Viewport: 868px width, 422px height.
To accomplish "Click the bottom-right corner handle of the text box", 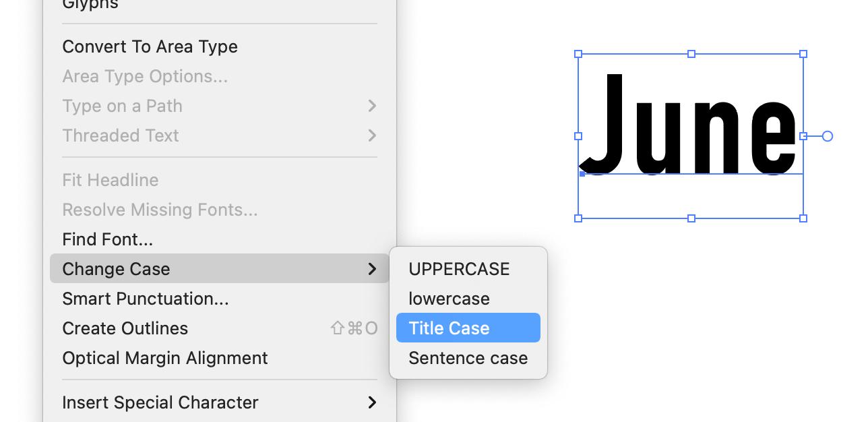I will [x=803, y=218].
